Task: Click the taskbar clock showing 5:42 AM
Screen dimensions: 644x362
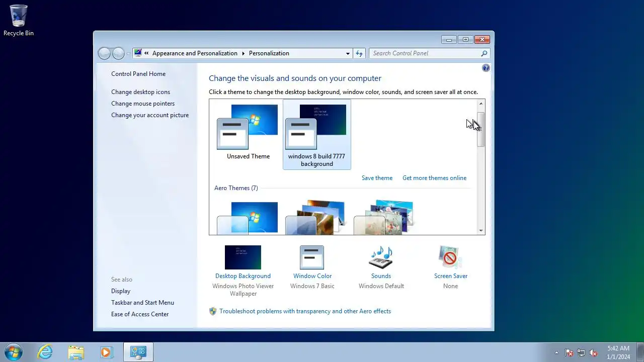Action: pyautogui.click(x=618, y=352)
